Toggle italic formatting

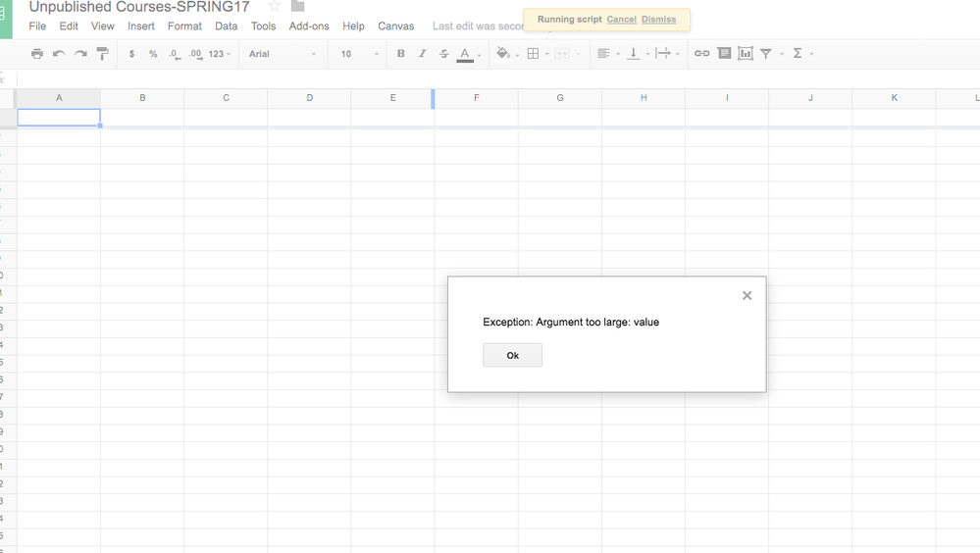click(x=422, y=54)
